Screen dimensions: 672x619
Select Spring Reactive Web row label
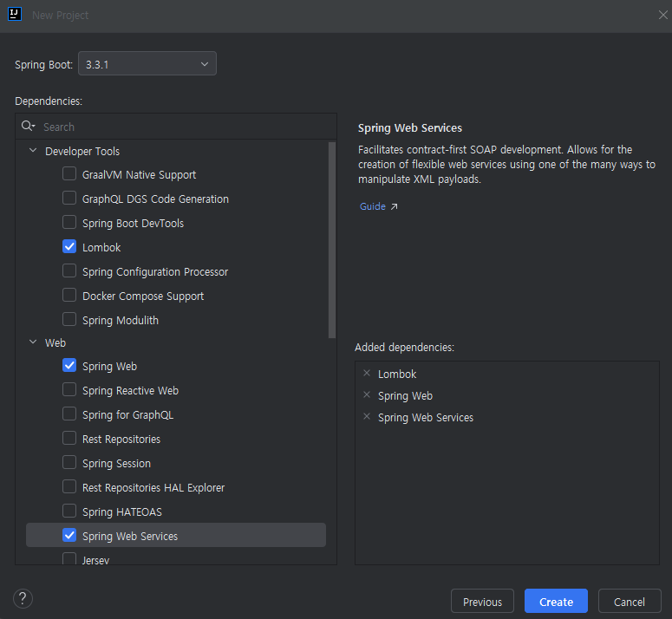click(130, 391)
